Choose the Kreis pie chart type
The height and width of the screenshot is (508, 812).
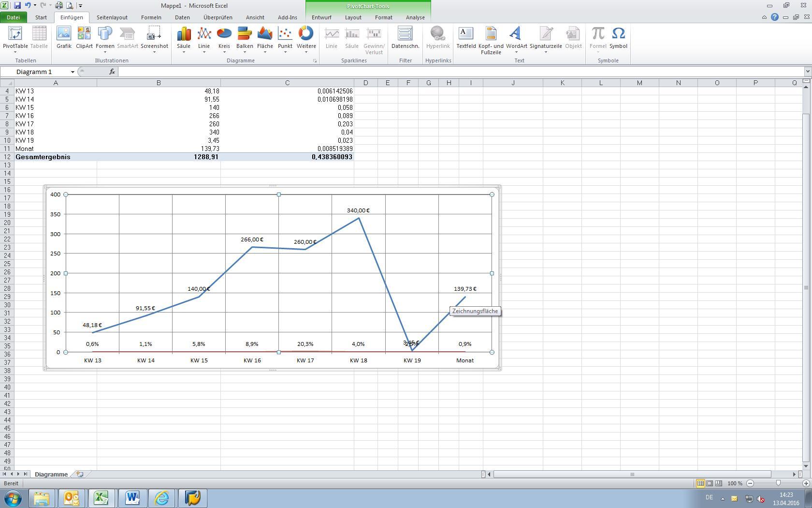point(224,39)
